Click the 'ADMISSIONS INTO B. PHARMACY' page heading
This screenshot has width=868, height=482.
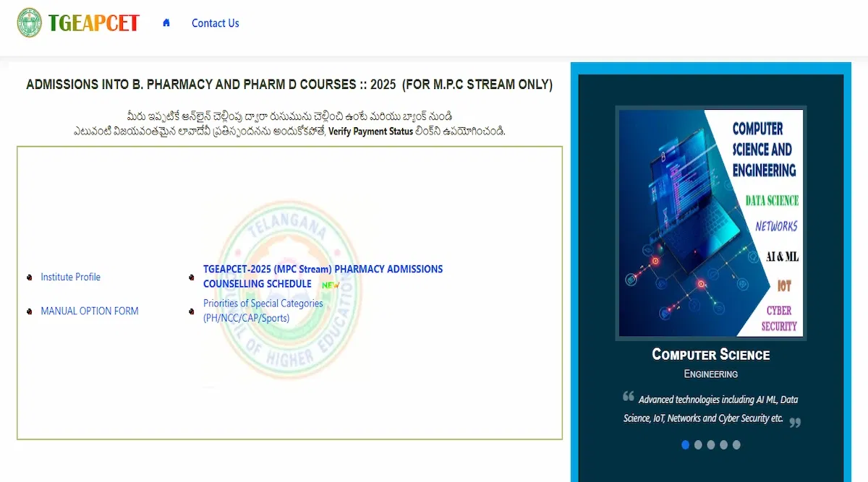tap(289, 85)
